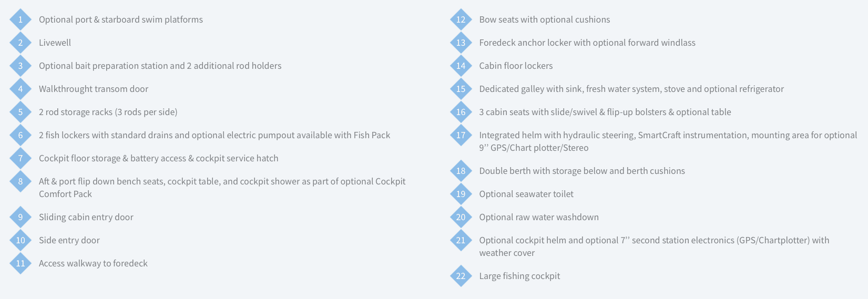
Task: Click diamond marker number 15
Action: click(461, 89)
